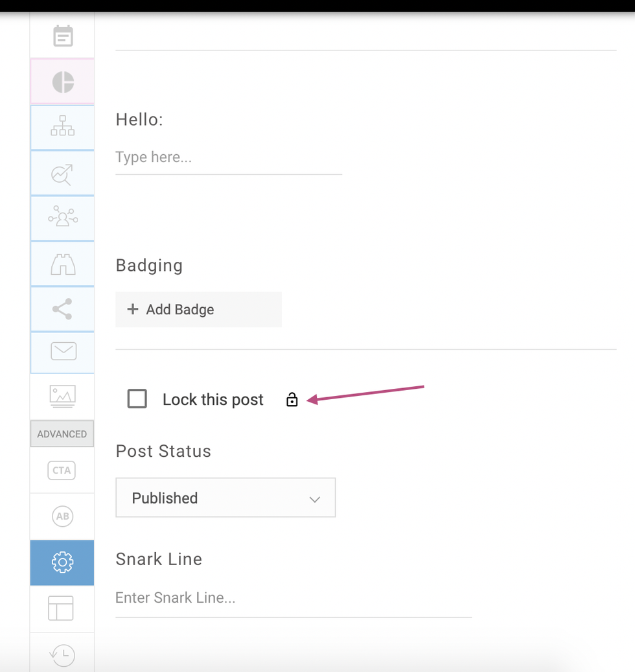Select the pie chart analytics icon

pos(63,82)
